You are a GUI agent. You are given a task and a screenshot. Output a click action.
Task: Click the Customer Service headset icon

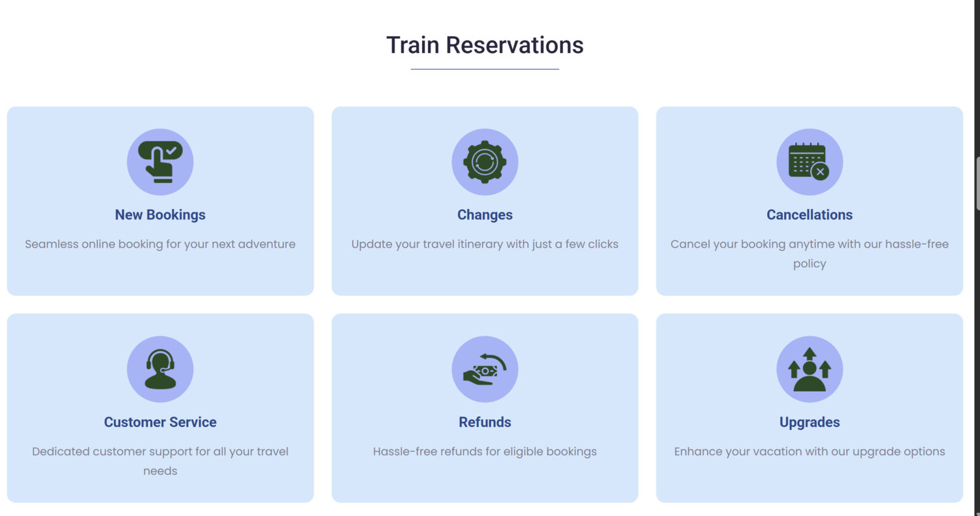click(160, 369)
